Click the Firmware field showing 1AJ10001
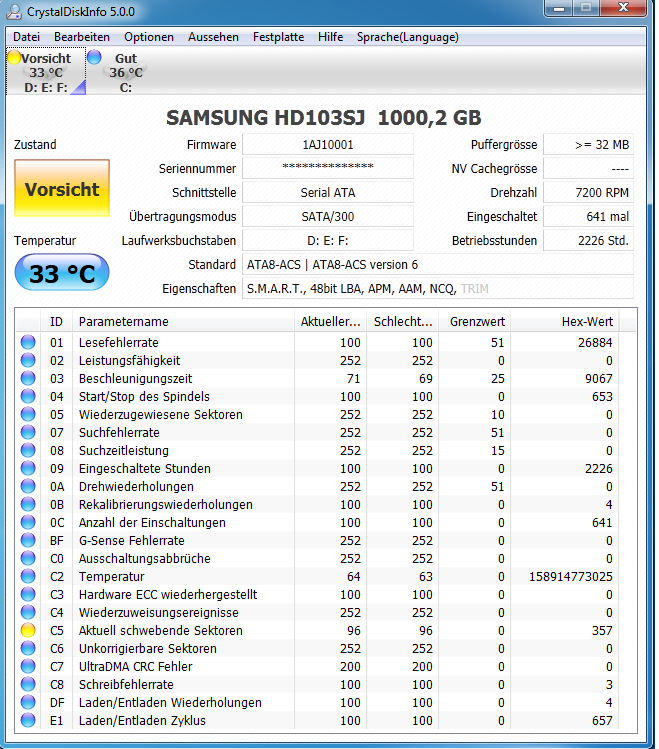Viewport: 659px width, 749px height. (328, 144)
